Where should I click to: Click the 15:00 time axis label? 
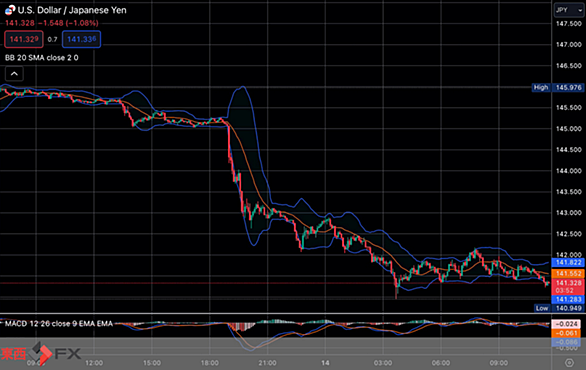(x=152, y=363)
